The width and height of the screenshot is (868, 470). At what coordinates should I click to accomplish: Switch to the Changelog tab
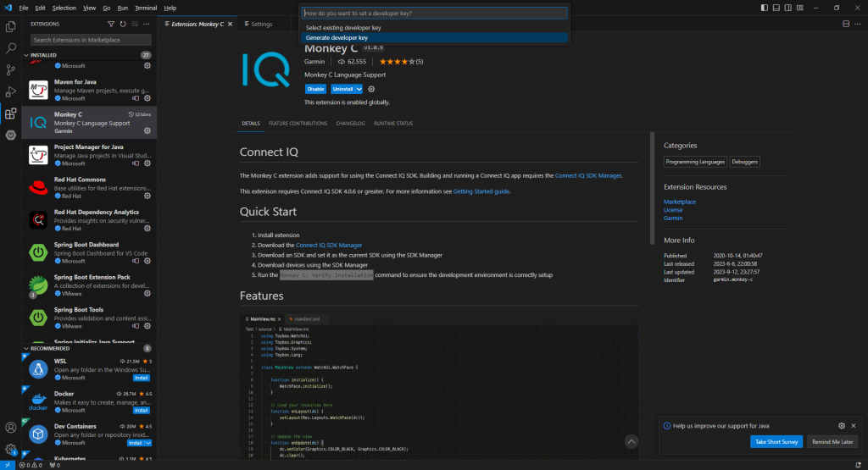coord(350,124)
